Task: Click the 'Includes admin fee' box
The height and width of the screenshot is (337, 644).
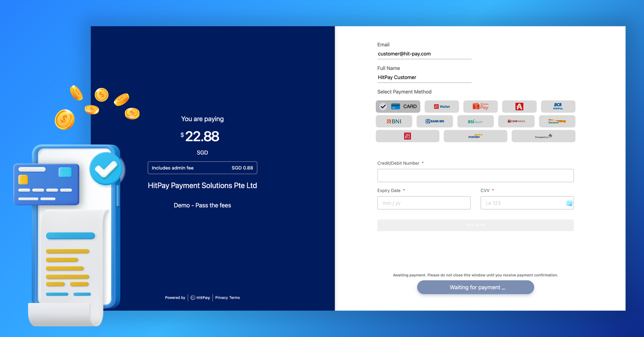Action: (202, 168)
